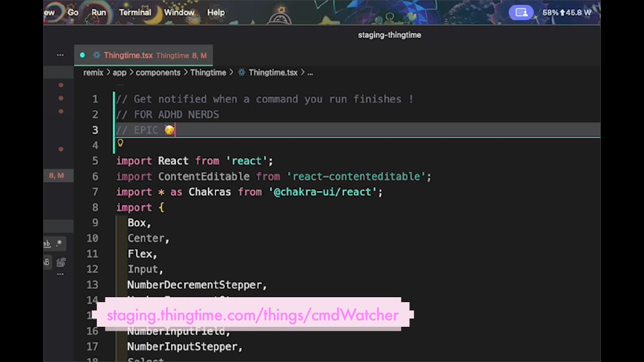Click the staging-thingtime window title
Viewport: 644px width, 362px height.
389,35
